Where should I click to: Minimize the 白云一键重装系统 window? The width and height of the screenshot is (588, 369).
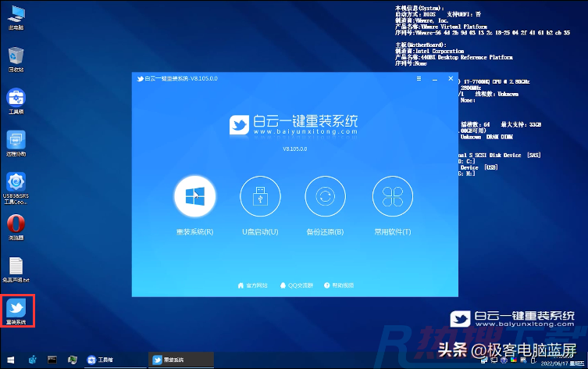point(435,79)
